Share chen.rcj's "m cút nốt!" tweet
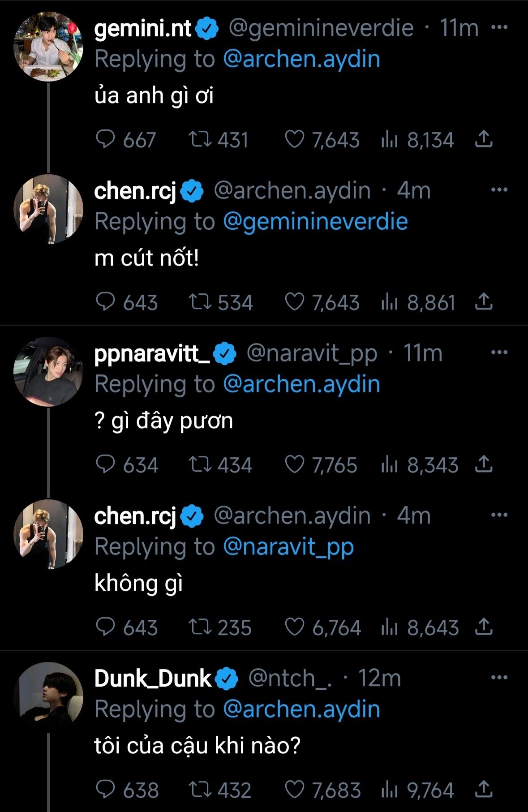 tap(484, 302)
